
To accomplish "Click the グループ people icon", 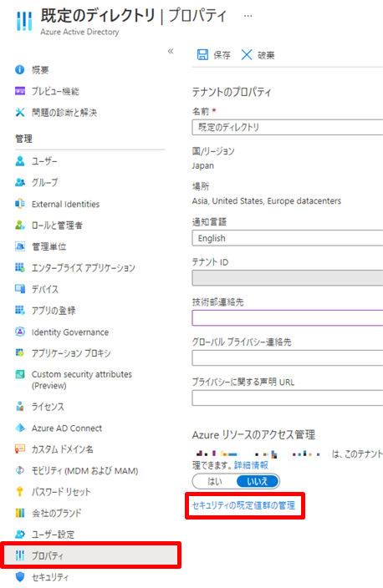I will [20, 182].
